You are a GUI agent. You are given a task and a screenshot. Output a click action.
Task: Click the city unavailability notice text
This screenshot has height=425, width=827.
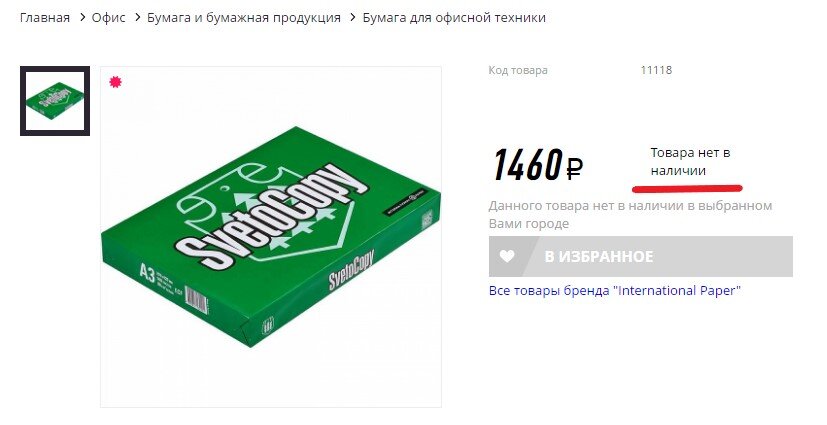coord(630,214)
